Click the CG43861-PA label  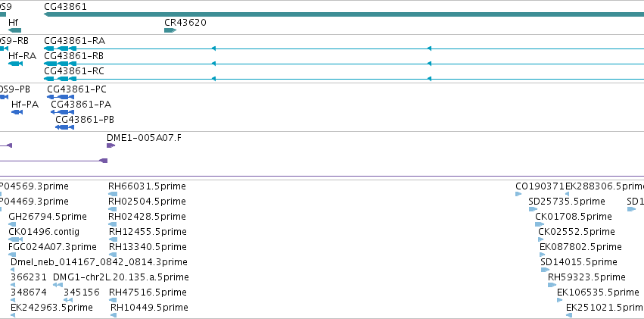pyautogui.click(x=81, y=105)
